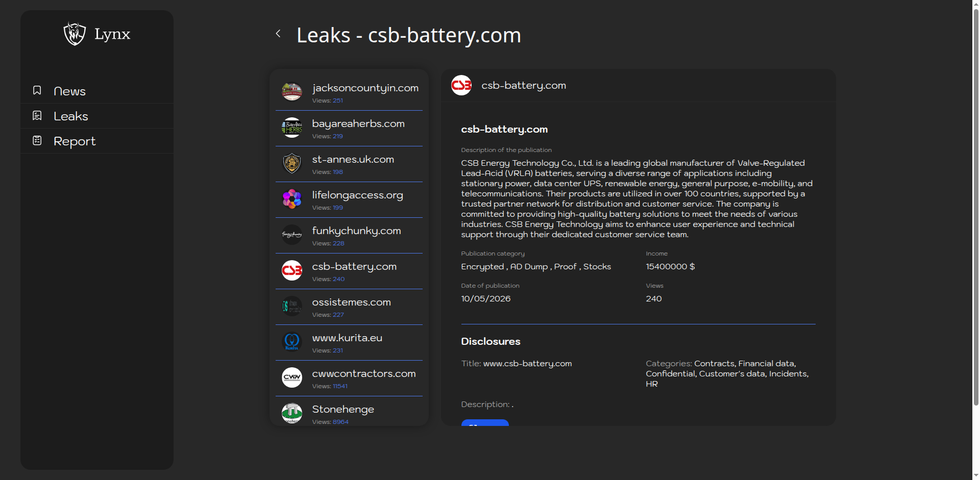Click the page scrollbar up arrow
This screenshot has width=980, height=480.
pyautogui.click(x=976, y=4)
